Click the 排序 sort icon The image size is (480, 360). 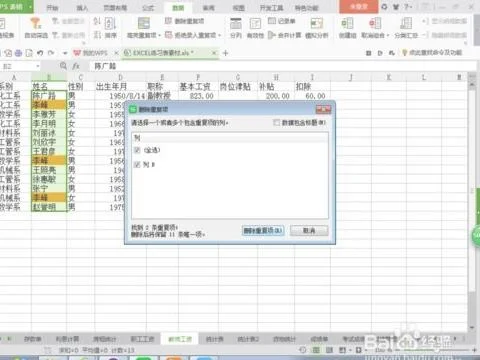(x=110, y=23)
